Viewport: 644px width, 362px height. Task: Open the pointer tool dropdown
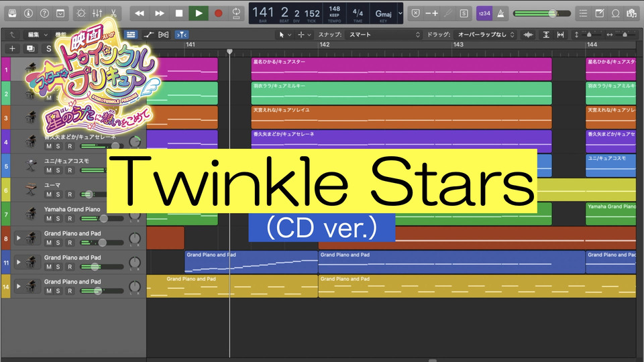[285, 35]
